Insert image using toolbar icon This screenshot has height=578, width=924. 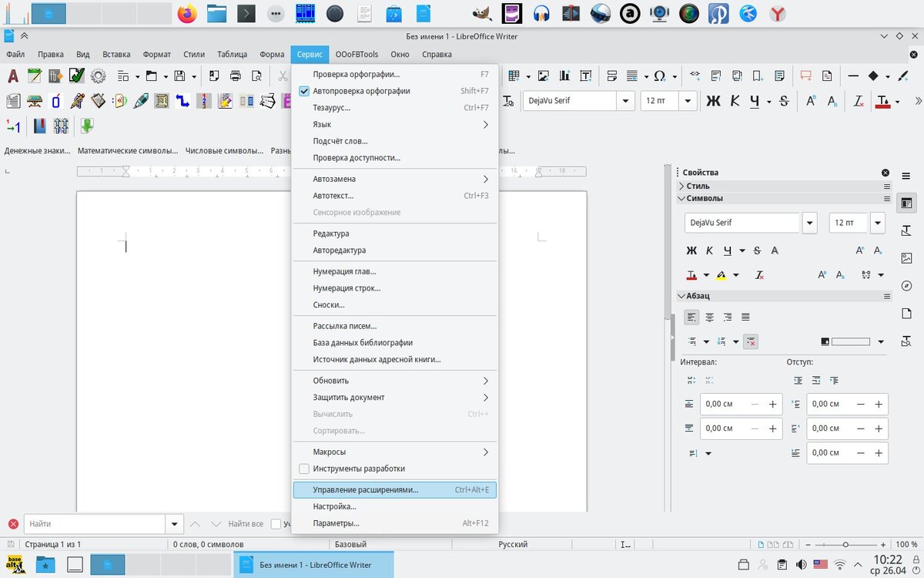point(544,76)
